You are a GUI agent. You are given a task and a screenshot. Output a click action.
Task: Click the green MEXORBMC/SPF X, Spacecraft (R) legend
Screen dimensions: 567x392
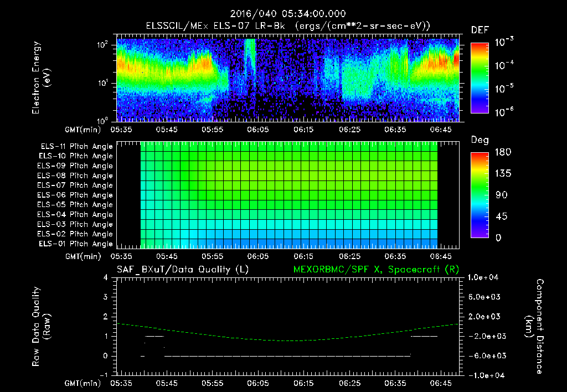coord(376,270)
